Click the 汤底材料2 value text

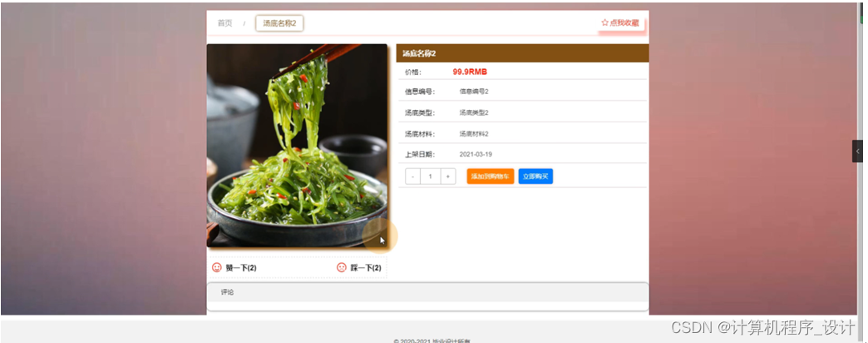(x=474, y=133)
